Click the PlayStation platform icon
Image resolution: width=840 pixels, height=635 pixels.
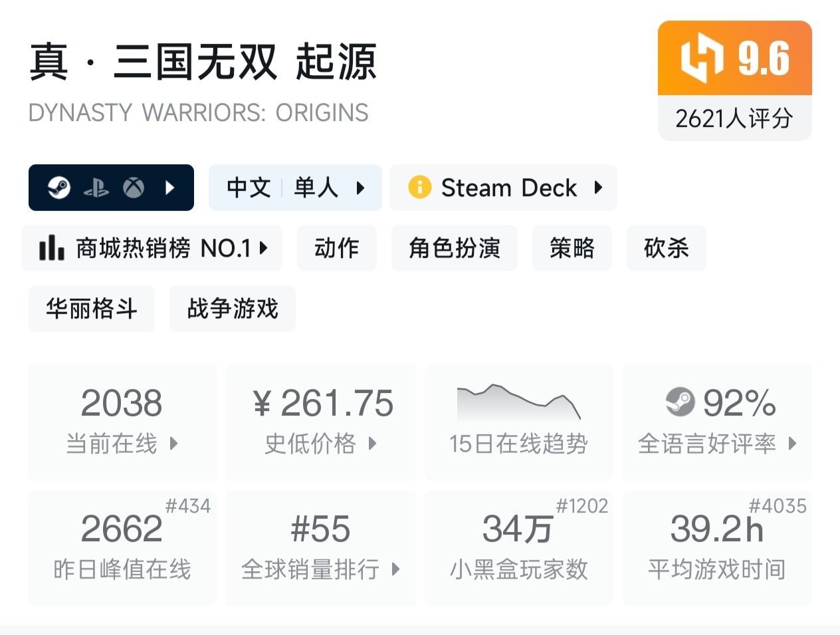(x=96, y=188)
